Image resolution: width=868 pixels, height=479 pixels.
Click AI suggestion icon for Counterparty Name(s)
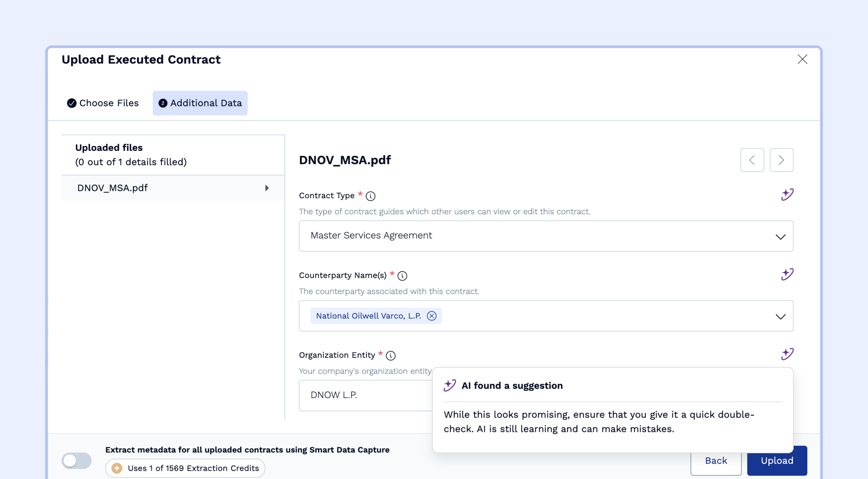[787, 274]
